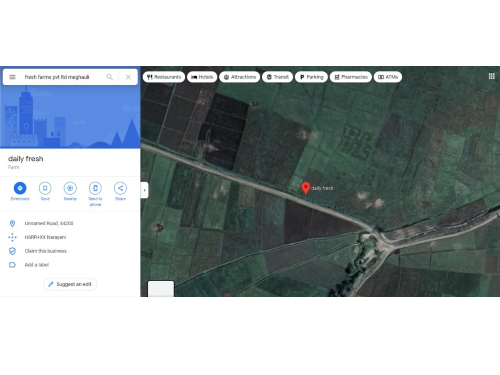Collapse the side panel with arrow
Screen dimensions: 500x375
tap(144, 190)
